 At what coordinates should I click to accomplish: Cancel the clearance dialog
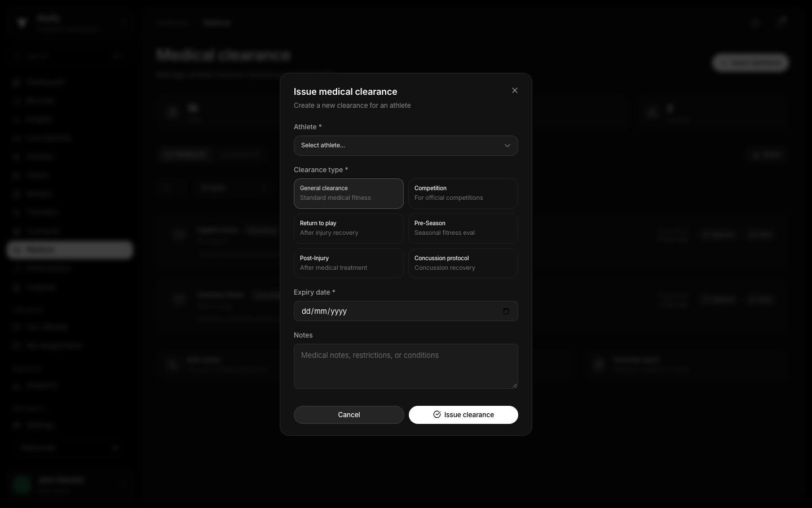tap(349, 415)
